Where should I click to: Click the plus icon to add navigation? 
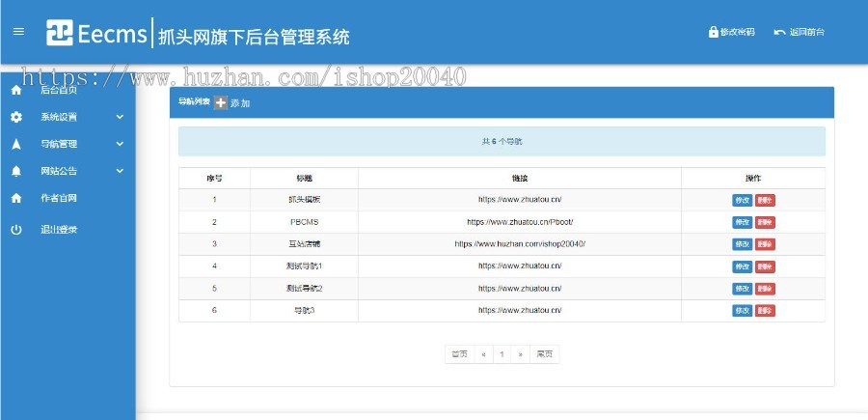point(220,102)
